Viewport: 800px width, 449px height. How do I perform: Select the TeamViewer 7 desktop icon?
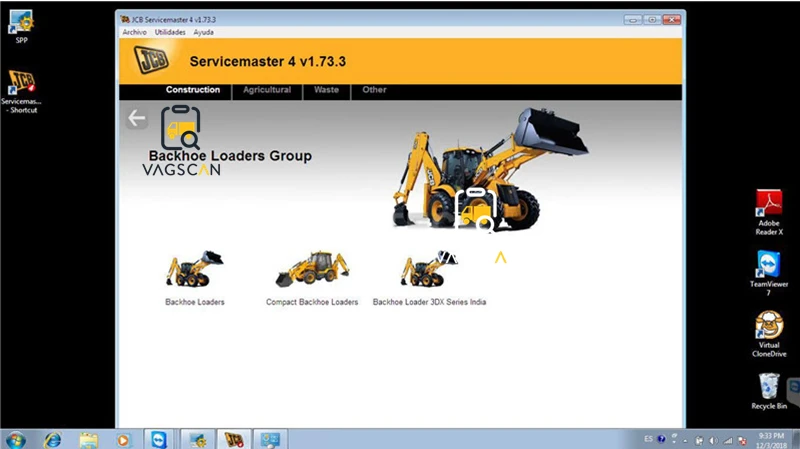769,273
